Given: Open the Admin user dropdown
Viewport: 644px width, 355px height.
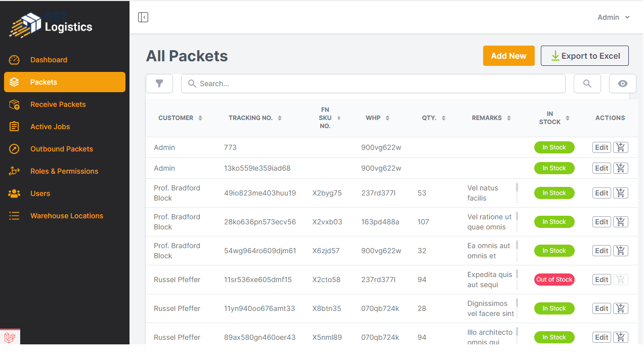Looking at the screenshot, I should tap(614, 17).
